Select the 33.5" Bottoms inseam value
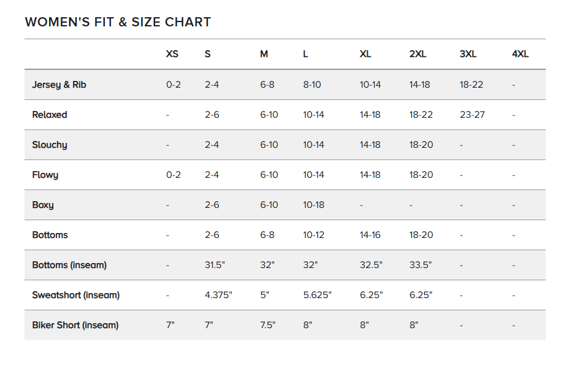588x368 pixels. point(421,265)
